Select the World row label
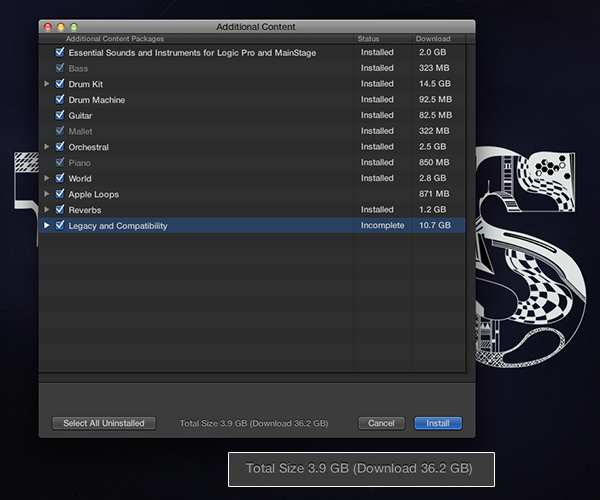Viewport: 600px width, 500px height. 80,179
